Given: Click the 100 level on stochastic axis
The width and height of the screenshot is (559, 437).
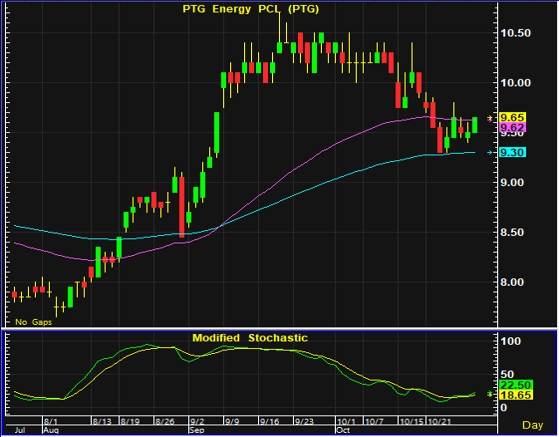Looking at the screenshot, I should click(x=511, y=341).
